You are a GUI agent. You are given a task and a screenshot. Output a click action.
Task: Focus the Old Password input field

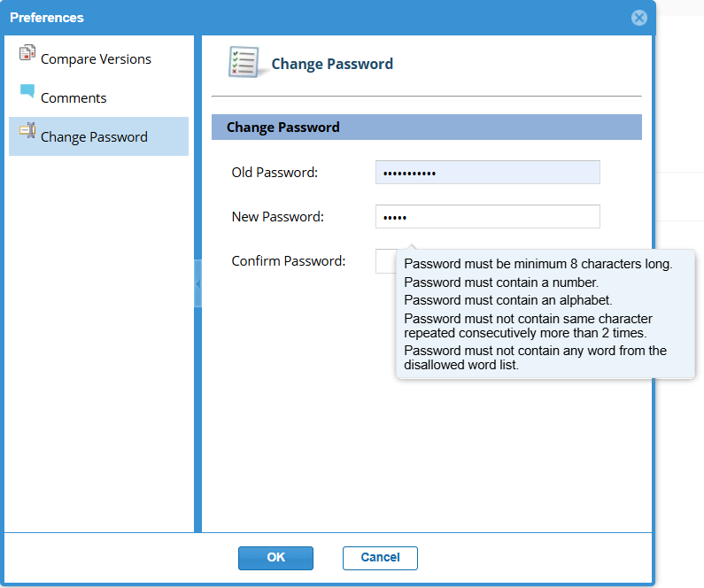[487, 173]
